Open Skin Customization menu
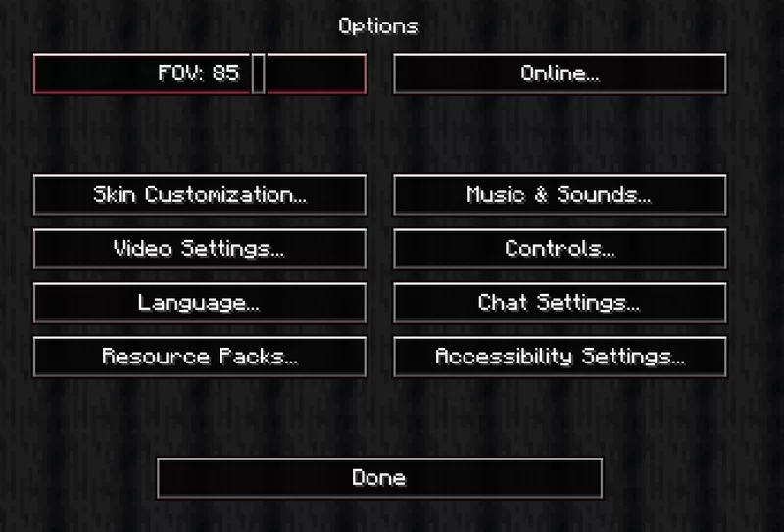Screen dimensions: 784x532 [200, 195]
